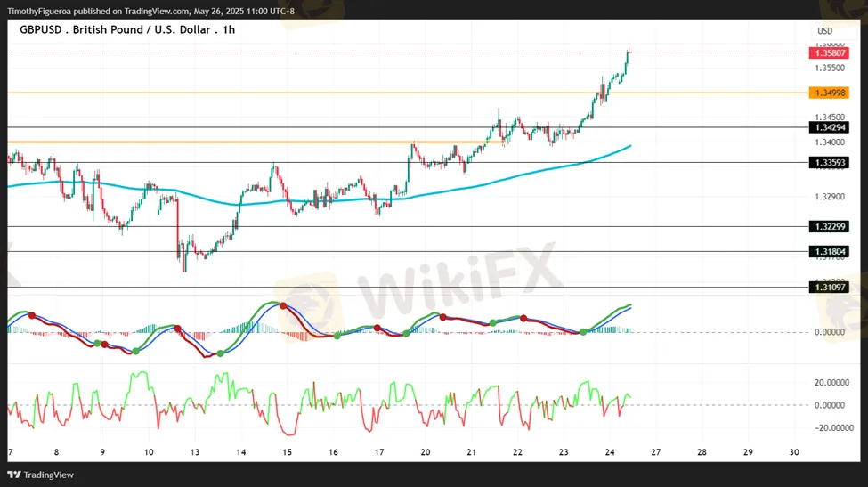868x487 pixels.
Task: Click the 1.31097 price level label
Action: pyautogui.click(x=828, y=288)
